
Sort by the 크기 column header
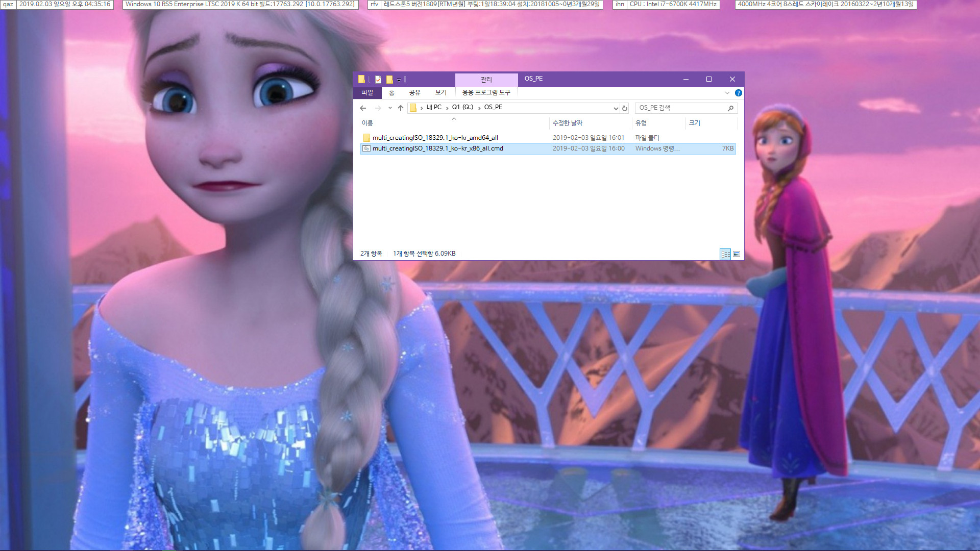coord(695,123)
